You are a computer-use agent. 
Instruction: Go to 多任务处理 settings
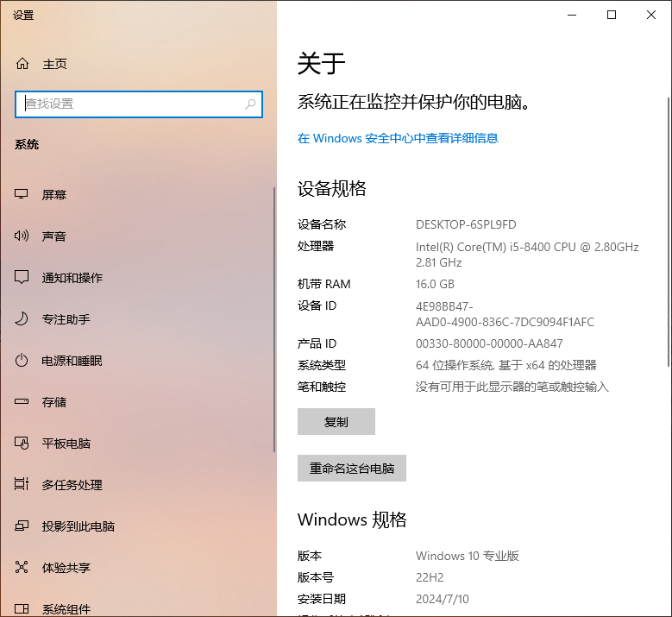point(137,484)
